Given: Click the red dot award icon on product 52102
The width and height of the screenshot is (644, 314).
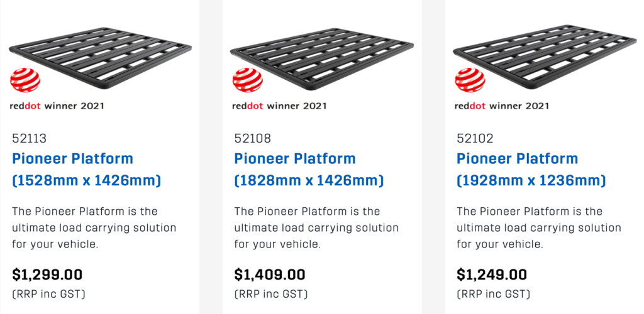Looking at the screenshot, I should [470, 80].
